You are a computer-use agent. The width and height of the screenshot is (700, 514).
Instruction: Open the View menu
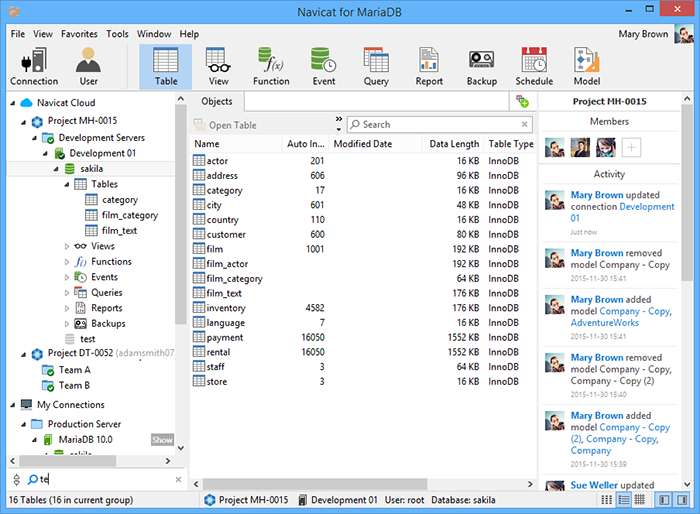[43, 34]
